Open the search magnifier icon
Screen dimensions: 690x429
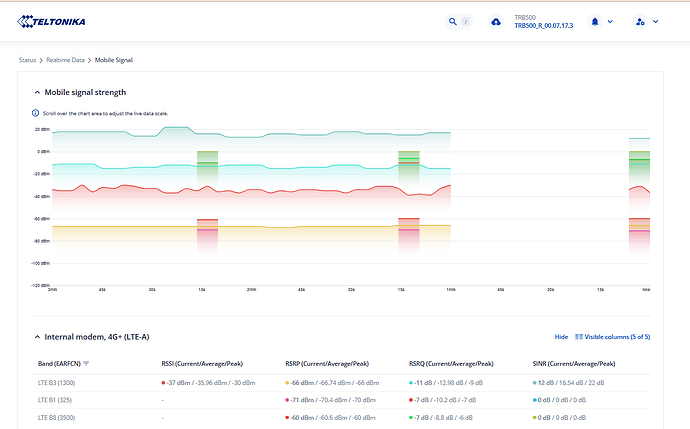coord(453,21)
